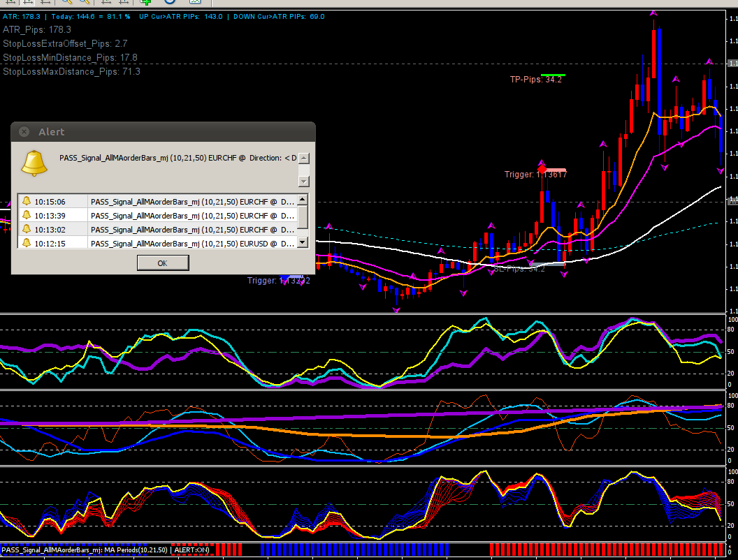Click the 'Trigger: 1.13617' label
The height and width of the screenshot is (560, 738).
(x=535, y=175)
